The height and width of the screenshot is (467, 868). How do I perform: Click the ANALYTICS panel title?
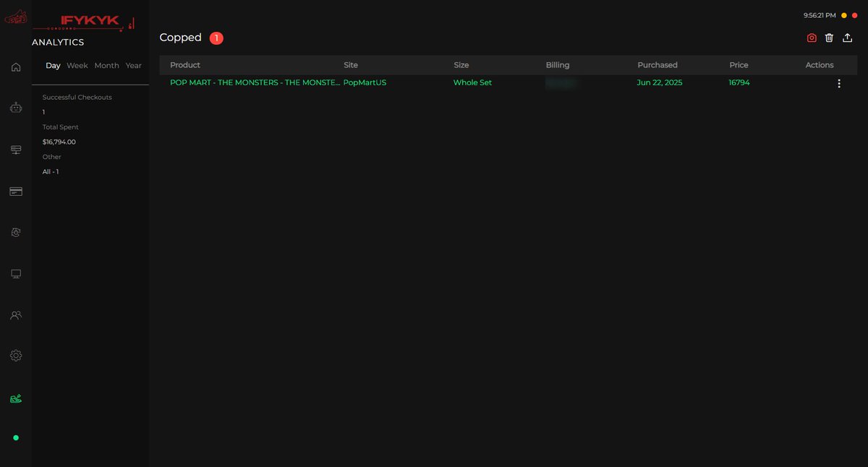pyautogui.click(x=58, y=43)
